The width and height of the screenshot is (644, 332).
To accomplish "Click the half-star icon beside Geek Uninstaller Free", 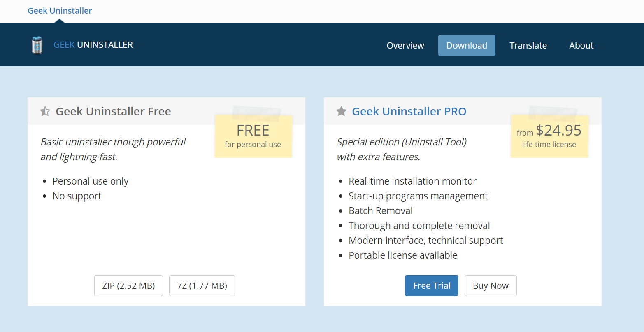I will [x=45, y=111].
